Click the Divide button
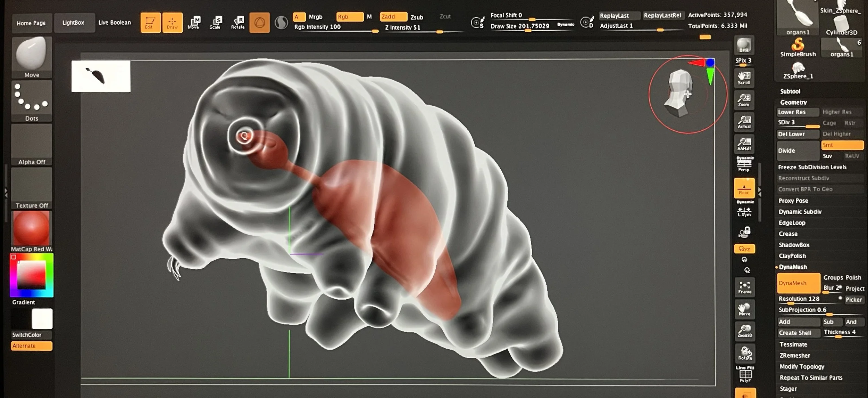This screenshot has width=868, height=398. click(798, 151)
